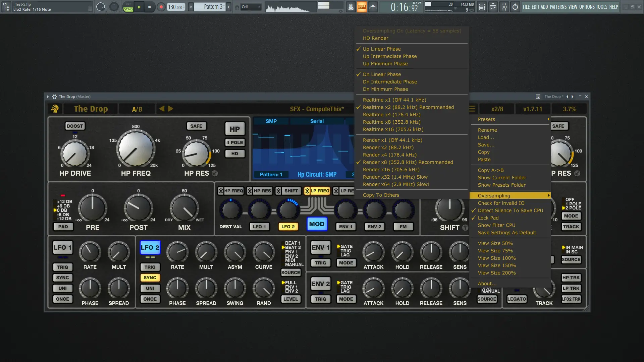Load the previous preset with left arrow
The image size is (644, 362).
(x=162, y=109)
